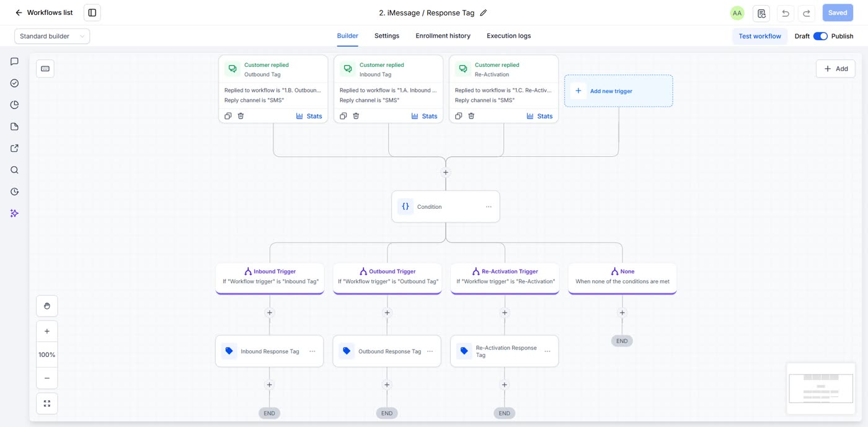The height and width of the screenshot is (427, 868).
Task: Open Inbound Response Tag options menu
Action: 312,351
